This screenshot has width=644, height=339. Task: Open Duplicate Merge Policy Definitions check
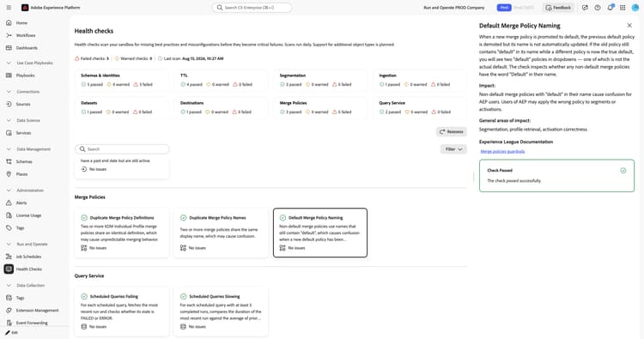tap(122, 233)
